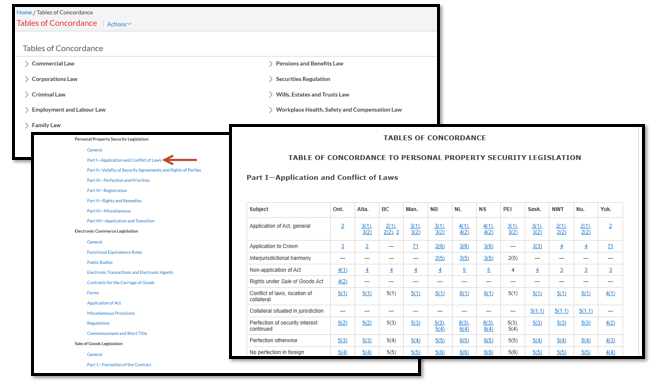Open the Actions dropdown menu
The image size is (663, 381).
pyautogui.click(x=119, y=24)
